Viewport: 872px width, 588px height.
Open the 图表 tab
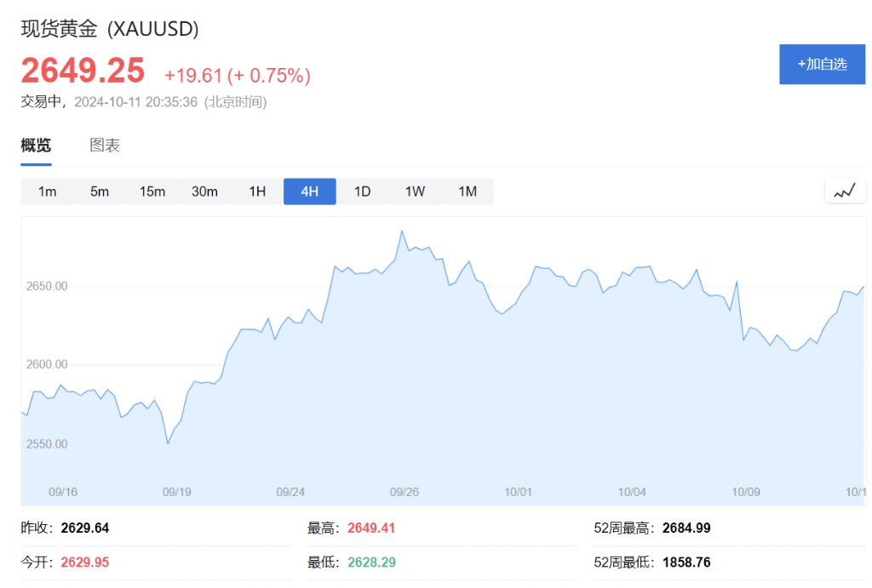(x=105, y=146)
